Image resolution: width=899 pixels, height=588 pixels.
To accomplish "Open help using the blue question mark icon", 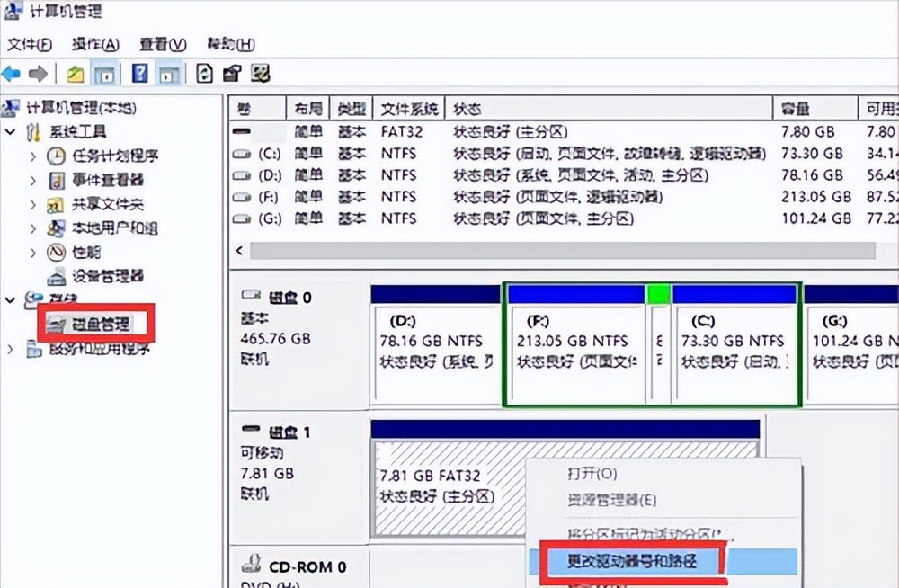I will pyautogui.click(x=139, y=74).
